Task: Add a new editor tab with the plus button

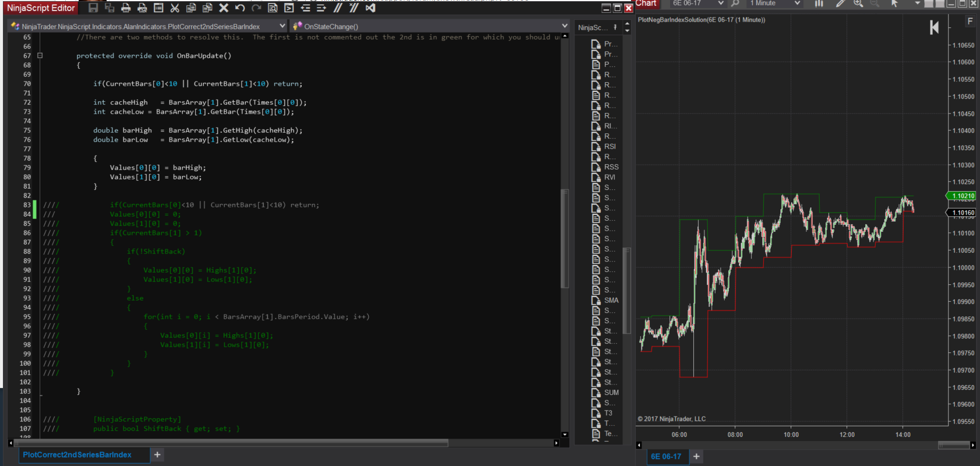Action: click(157, 455)
